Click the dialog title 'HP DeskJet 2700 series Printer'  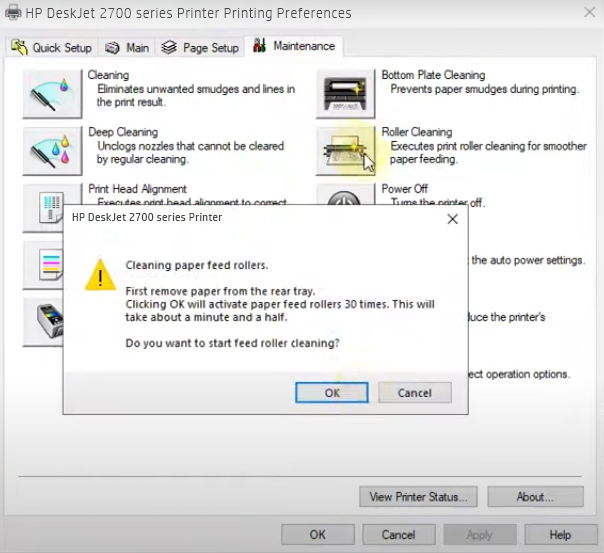(147, 217)
